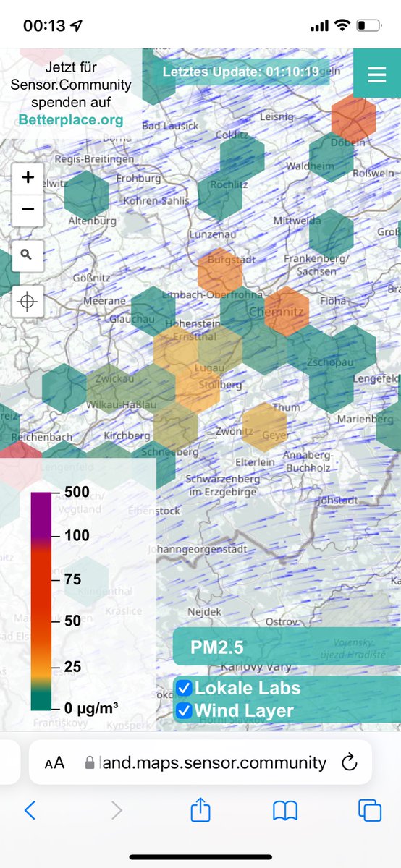Click the Marienberg map label
The height and width of the screenshot is (868, 401).
pos(364,420)
